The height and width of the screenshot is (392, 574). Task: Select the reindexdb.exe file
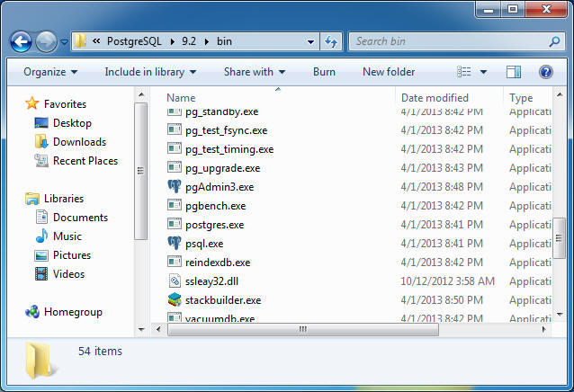(218, 263)
